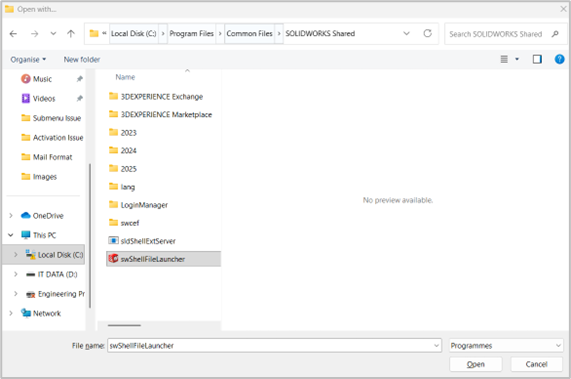Expand the arrow after Common Files
Screen dimensions: 571x379
point(279,33)
